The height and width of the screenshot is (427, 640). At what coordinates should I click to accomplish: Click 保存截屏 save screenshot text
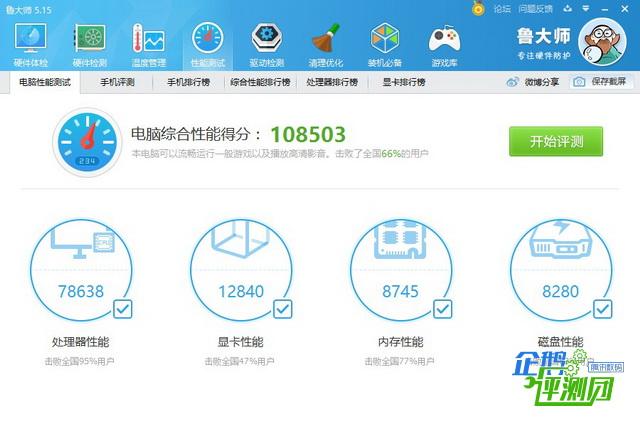(x=609, y=82)
